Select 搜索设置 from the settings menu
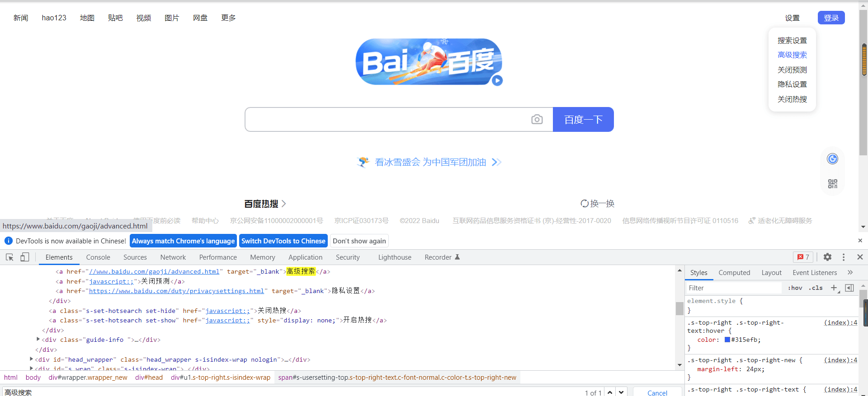 [792, 40]
